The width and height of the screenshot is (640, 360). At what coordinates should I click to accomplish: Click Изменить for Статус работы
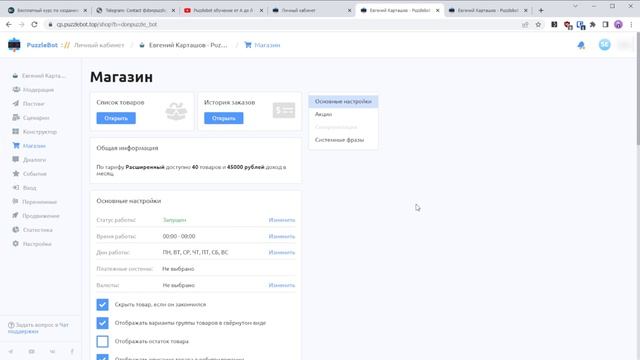pos(282,220)
